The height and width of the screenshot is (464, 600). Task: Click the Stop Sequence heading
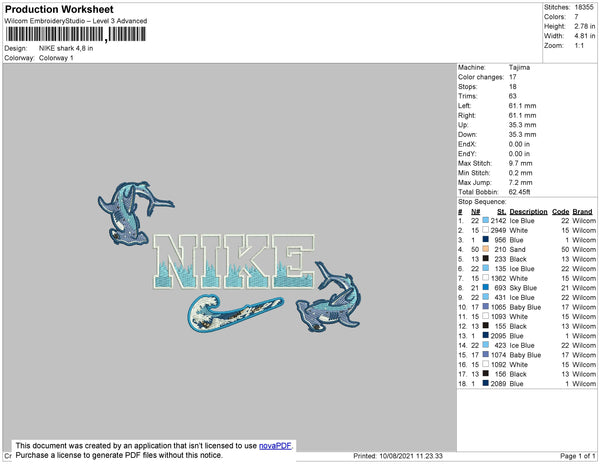[482, 202]
